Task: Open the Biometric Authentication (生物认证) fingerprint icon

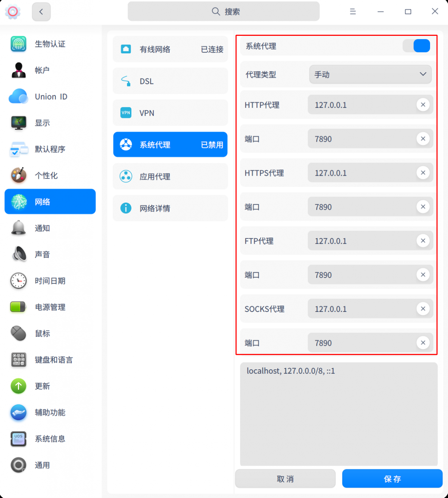Action: [18, 44]
